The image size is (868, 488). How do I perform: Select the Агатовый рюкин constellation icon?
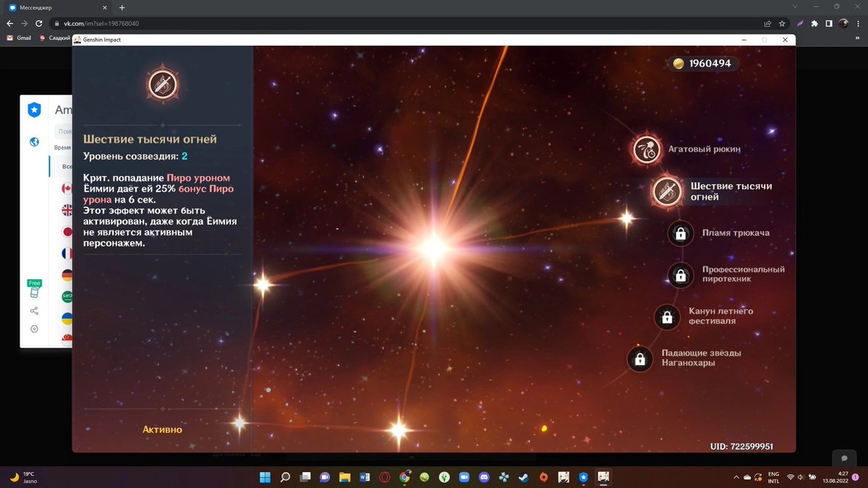click(647, 150)
